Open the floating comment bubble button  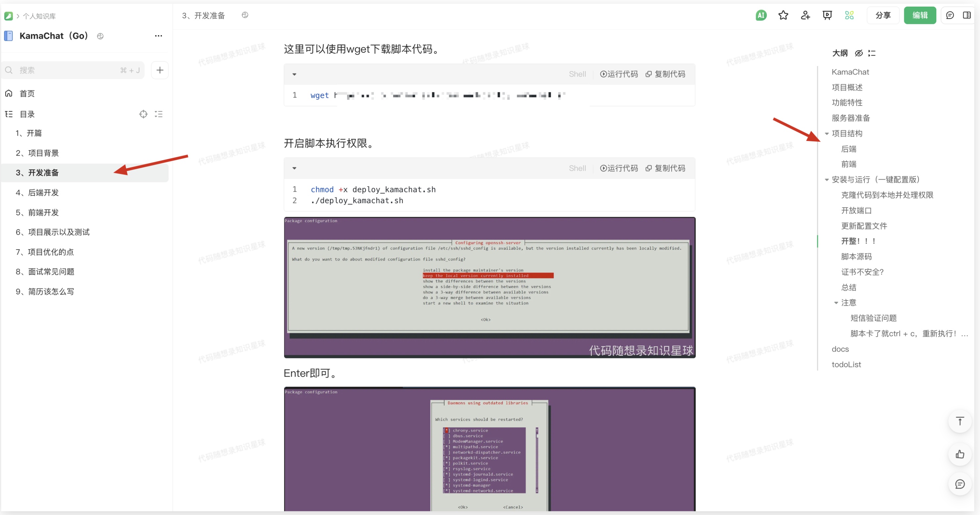960,484
